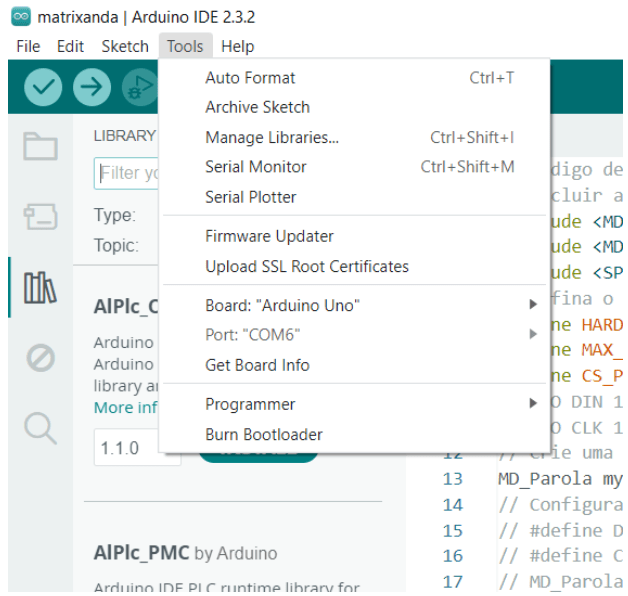Screen dimensions: 628x596
Task: Select Upload SSL Root Certificates
Action: (x=354, y=266)
